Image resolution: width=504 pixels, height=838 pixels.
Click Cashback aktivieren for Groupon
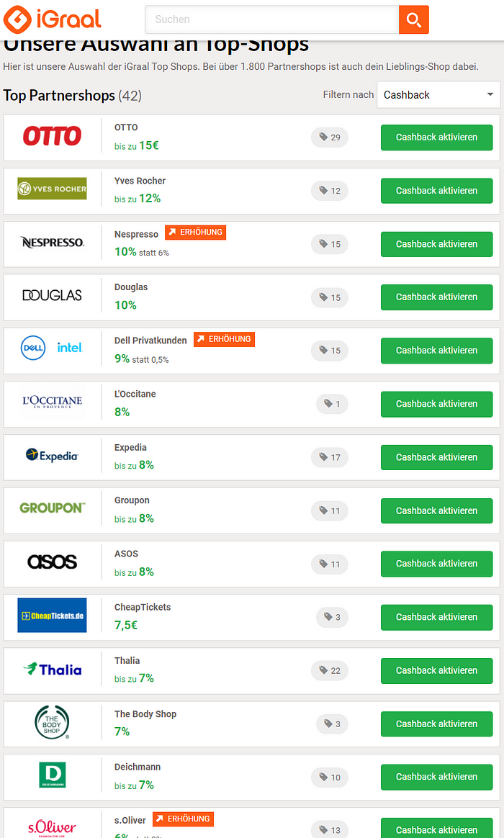click(436, 511)
